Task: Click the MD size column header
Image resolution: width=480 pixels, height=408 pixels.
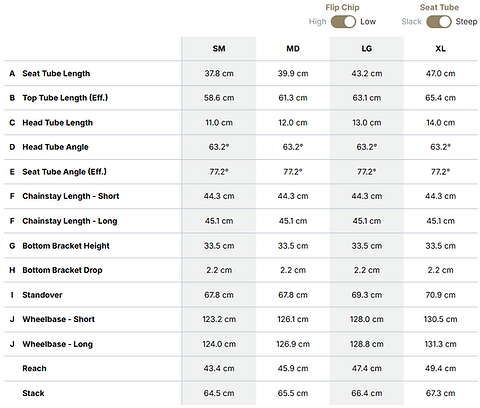Action: point(293,49)
